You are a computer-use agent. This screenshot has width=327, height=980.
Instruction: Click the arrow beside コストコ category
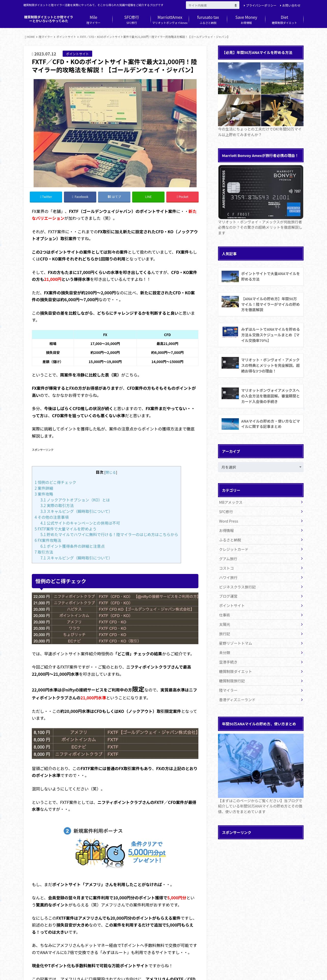[x=302, y=568]
